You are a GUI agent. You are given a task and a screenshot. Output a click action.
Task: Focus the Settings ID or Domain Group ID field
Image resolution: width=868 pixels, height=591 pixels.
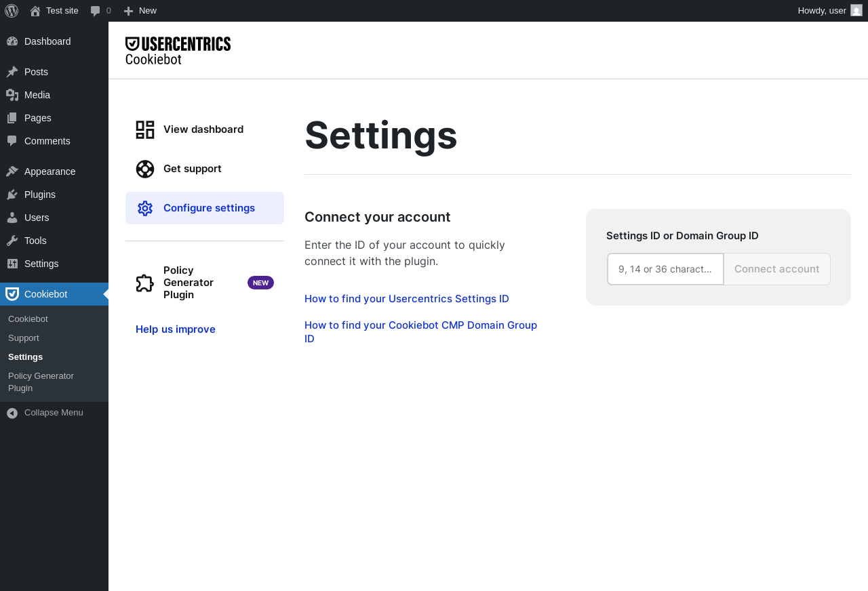[665, 269]
